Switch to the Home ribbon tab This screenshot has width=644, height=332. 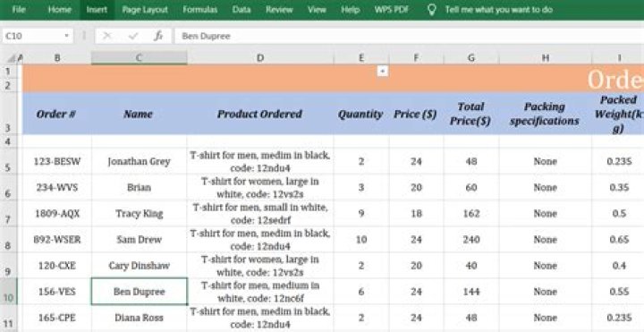coord(60,10)
